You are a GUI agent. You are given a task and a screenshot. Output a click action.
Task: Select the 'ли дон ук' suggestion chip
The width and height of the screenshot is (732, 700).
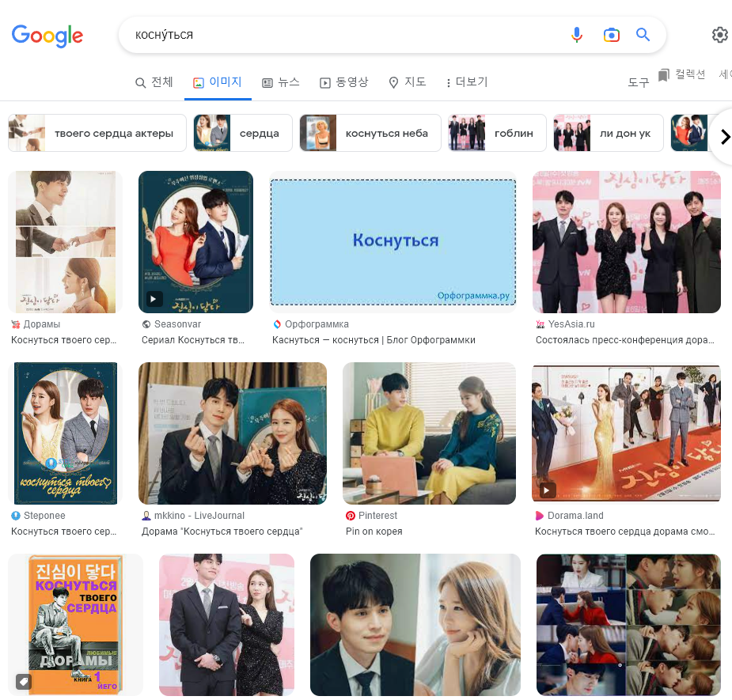(x=609, y=133)
